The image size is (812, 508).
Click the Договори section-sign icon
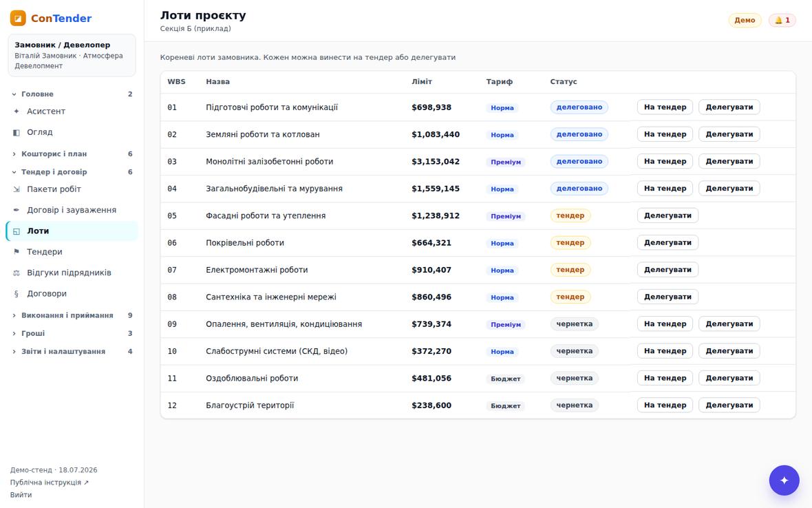tap(17, 294)
